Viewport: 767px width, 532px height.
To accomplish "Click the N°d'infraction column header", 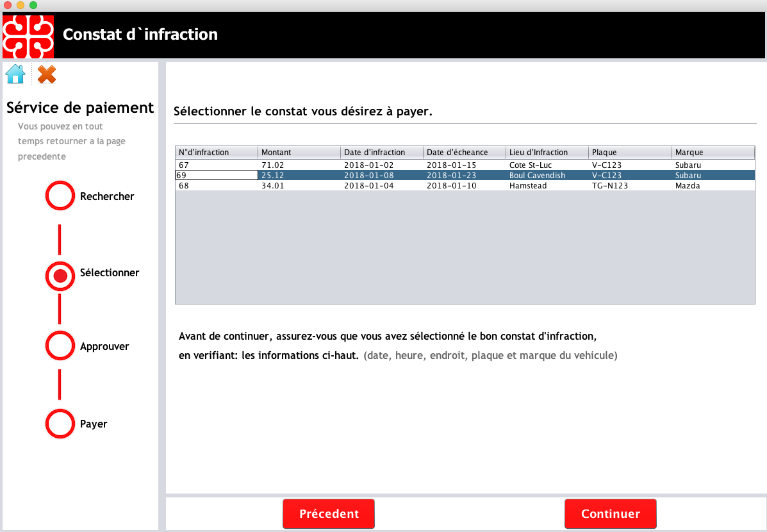I will coord(217,153).
